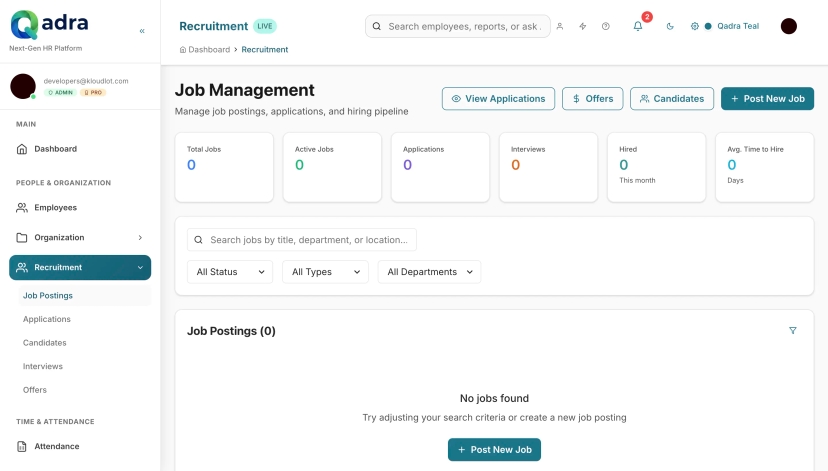The image size is (828, 471).
Task: Click the help question mark icon
Action: pos(605,26)
